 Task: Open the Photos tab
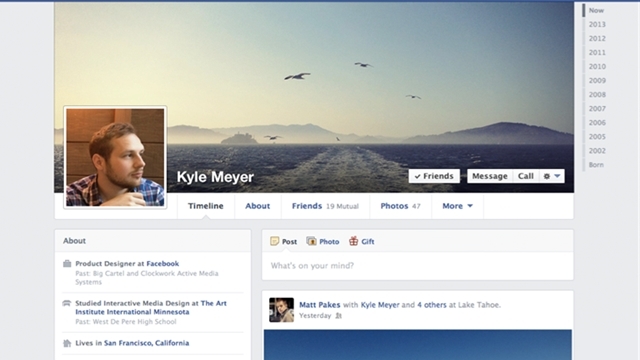click(400, 206)
